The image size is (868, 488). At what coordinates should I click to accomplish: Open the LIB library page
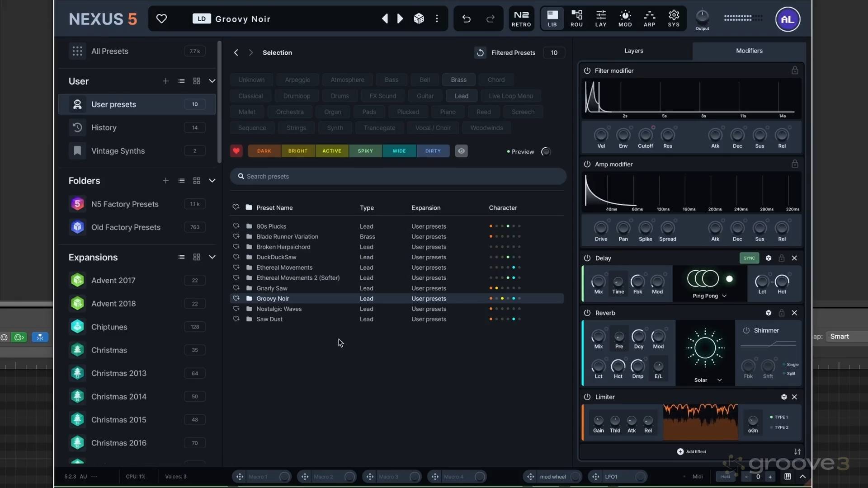[x=552, y=19]
